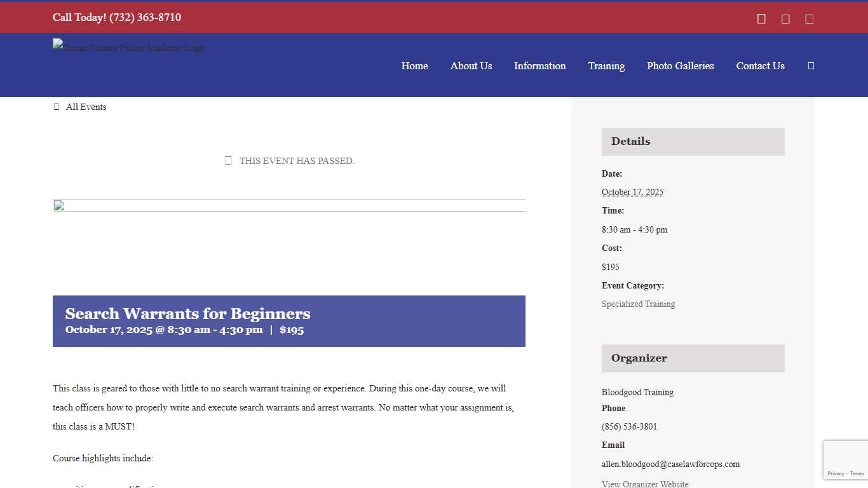The width and height of the screenshot is (868, 488).
Task: Expand the Information navigation menu
Action: 539,66
